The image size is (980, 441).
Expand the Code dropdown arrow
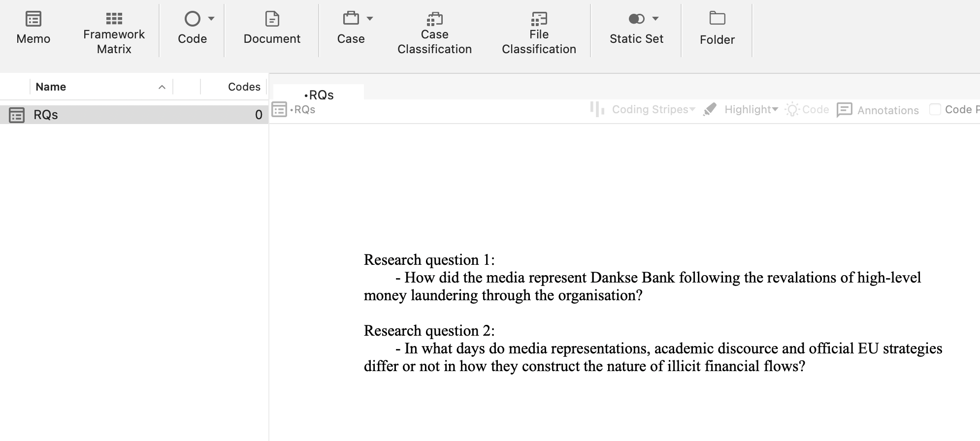(x=211, y=19)
